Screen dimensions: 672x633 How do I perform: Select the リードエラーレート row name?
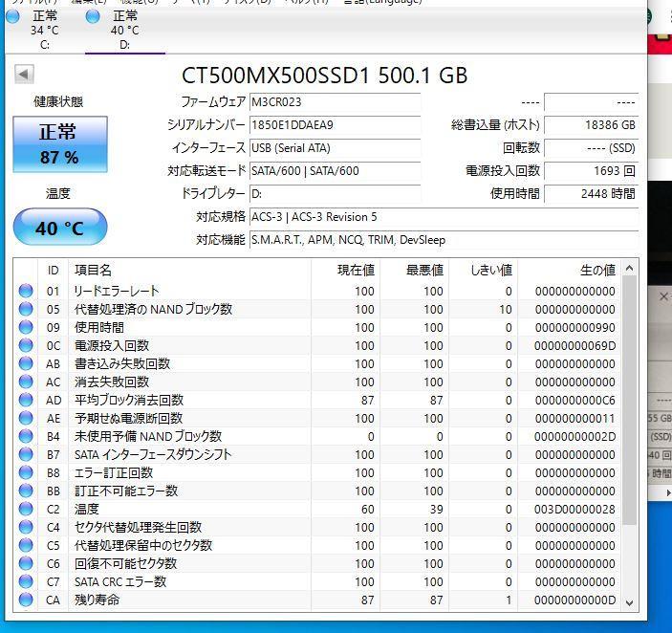pos(117,291)
